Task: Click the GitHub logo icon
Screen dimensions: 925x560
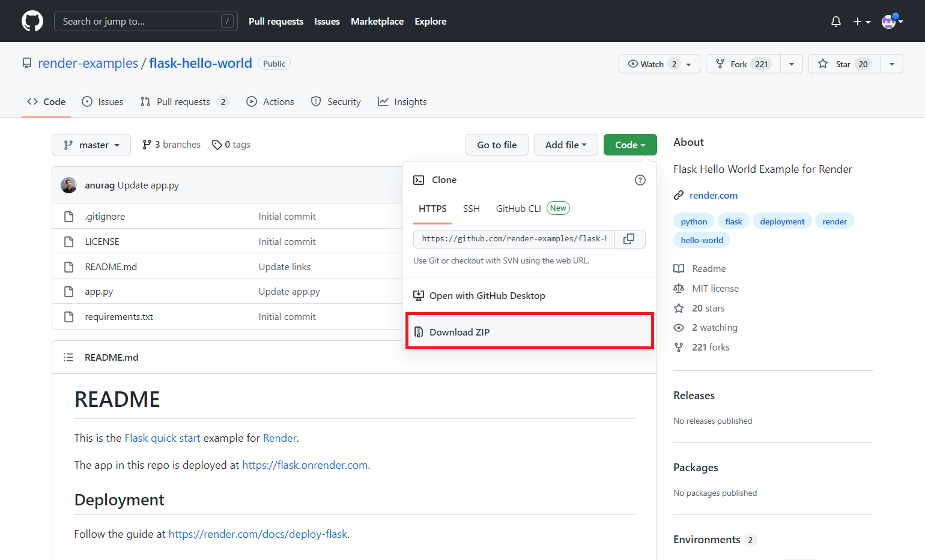Action: point(32,21)
